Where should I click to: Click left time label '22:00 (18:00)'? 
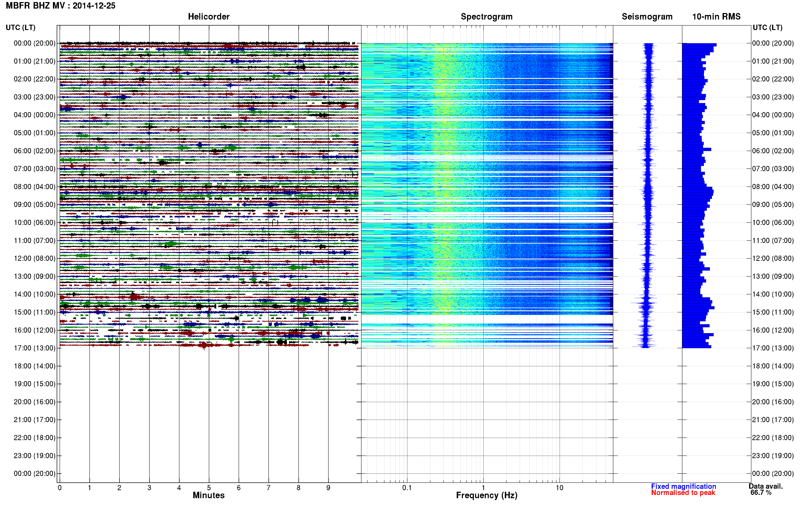click(x=35, y=437)
